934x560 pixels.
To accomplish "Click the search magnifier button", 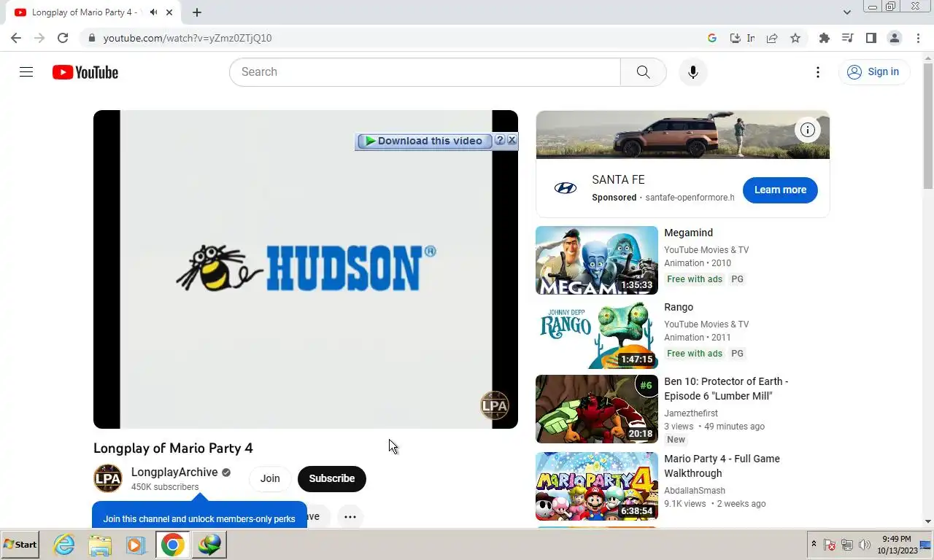I will 643,71.
